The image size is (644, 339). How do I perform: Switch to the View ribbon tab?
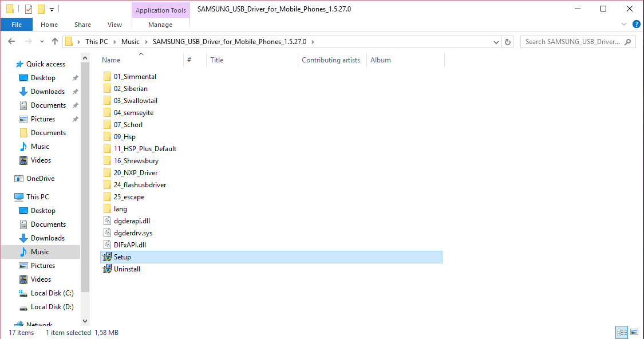click(114, 25)
